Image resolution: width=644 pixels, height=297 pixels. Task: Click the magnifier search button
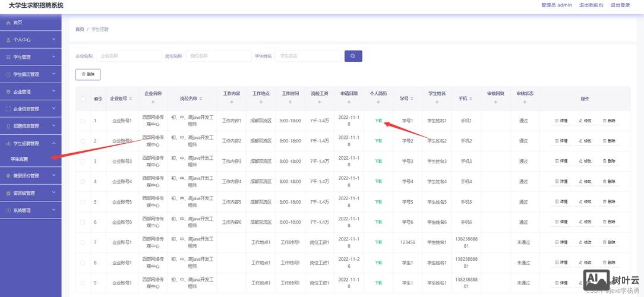coord(353,56)
